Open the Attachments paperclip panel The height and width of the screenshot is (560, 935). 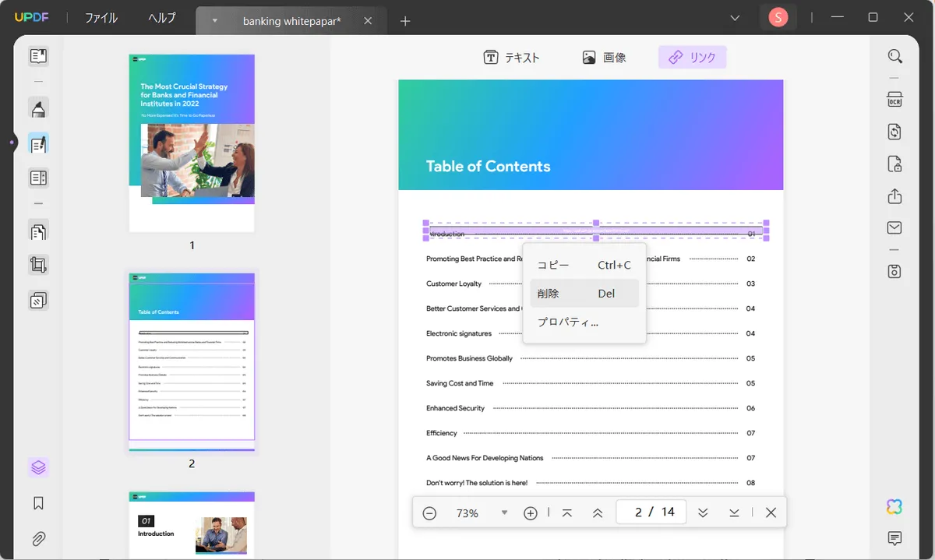38,538
